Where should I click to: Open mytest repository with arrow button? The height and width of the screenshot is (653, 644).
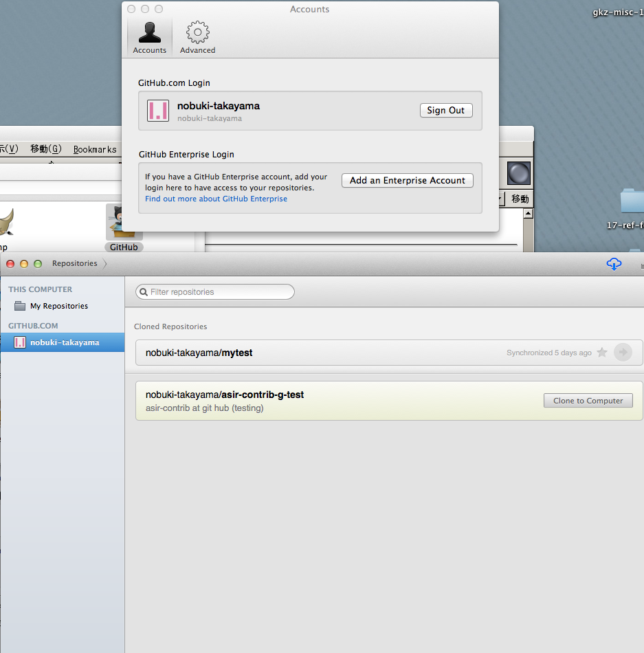(623, 353)
